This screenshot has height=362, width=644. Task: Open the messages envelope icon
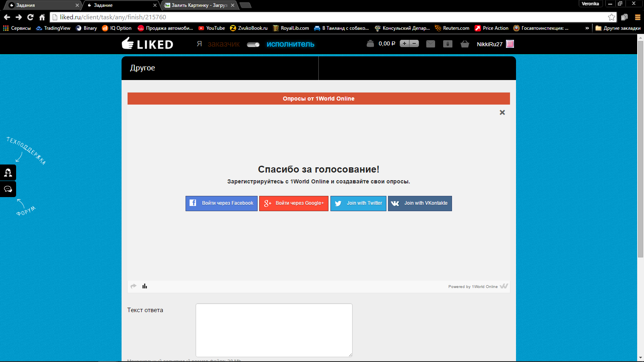click(x=431, y=44)
